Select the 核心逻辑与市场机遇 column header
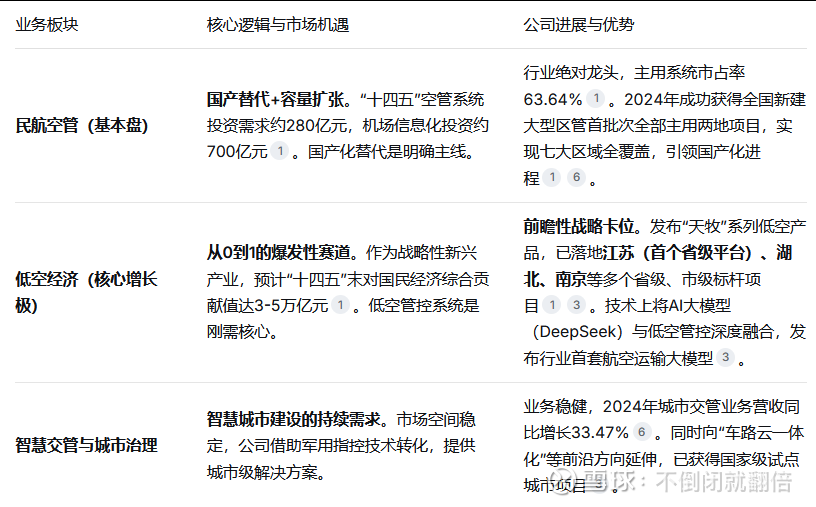This screenshot has width=816, height=507. [x=277, y=24]
